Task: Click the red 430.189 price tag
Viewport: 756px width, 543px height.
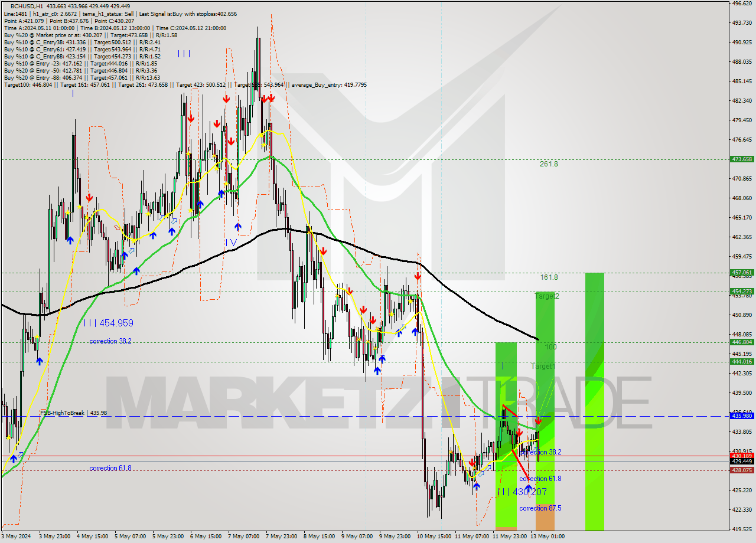Action: (x=742, y=456)
